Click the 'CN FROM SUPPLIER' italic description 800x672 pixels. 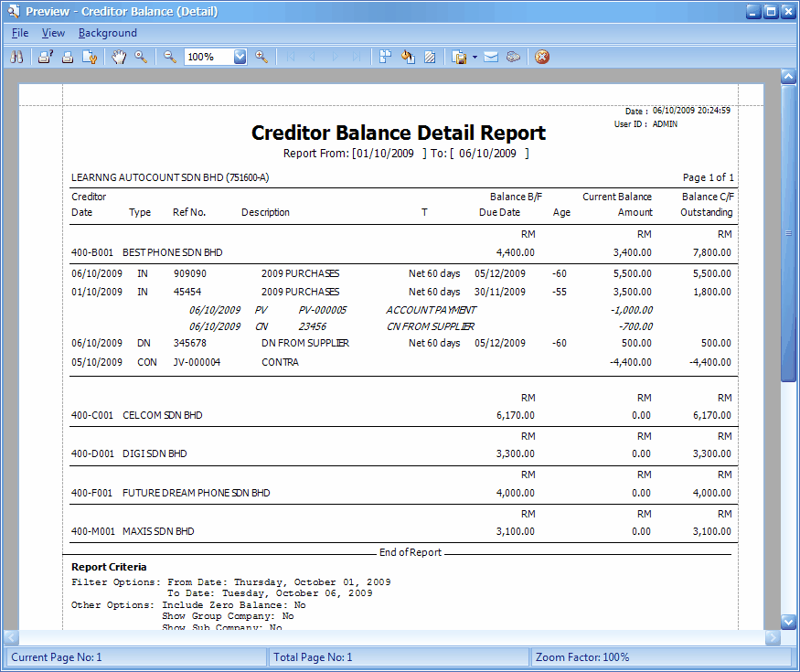(x=431, y=326)
